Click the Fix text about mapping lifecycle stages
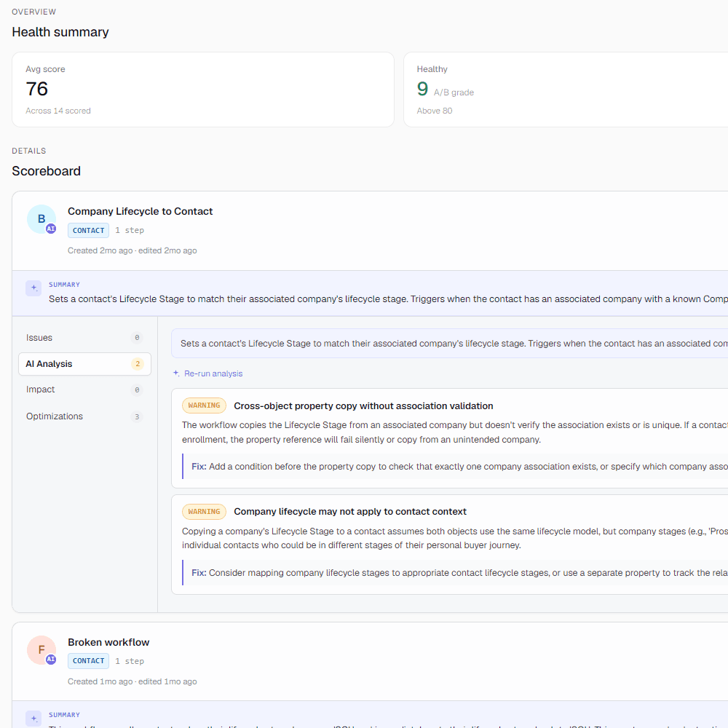The width and height of the screenshot is (728, 728). tap(459, 573)
